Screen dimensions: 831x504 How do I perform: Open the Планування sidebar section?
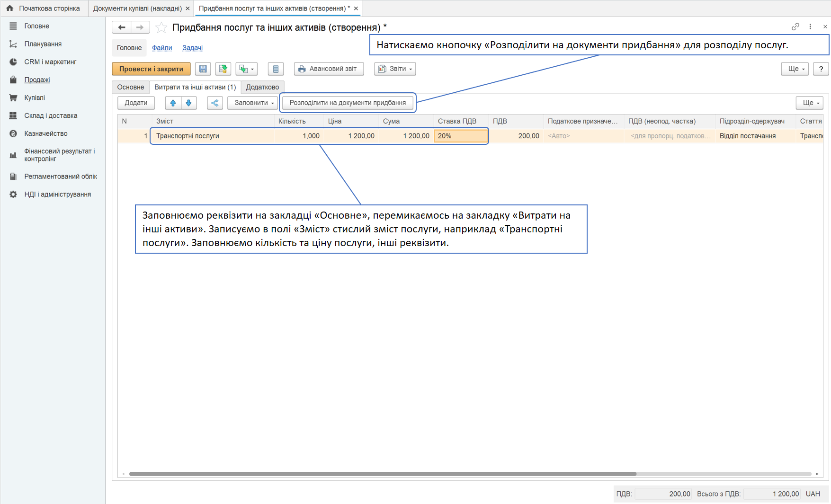tap(43, 44)
